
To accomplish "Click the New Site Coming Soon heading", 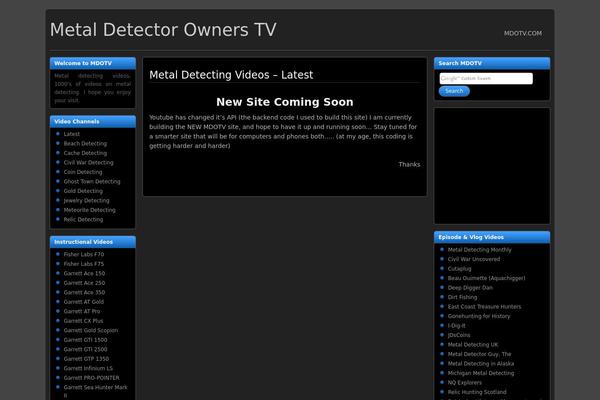I will (x=285, y=102).
